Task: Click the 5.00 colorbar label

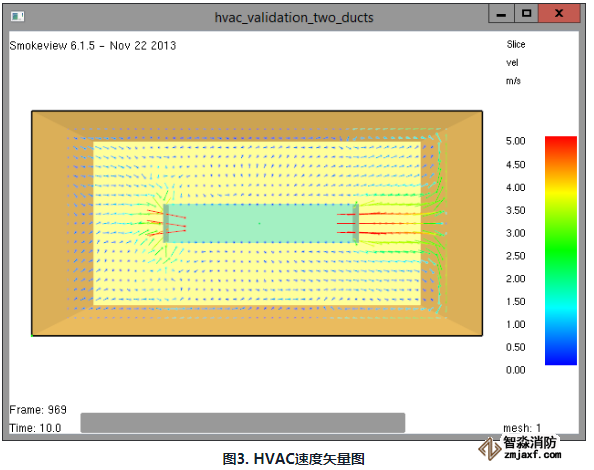Action: [x=516, y=141]
